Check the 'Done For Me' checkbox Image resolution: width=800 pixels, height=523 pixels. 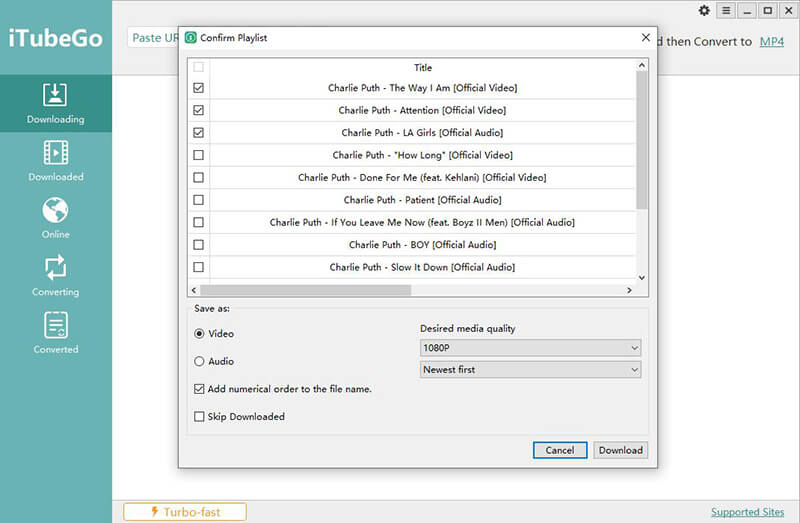[x=198, y=178]
